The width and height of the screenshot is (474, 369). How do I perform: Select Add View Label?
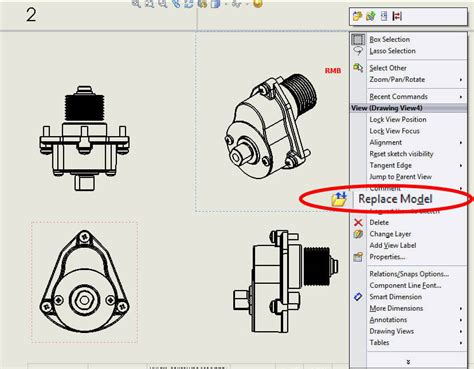coord(393,245)
